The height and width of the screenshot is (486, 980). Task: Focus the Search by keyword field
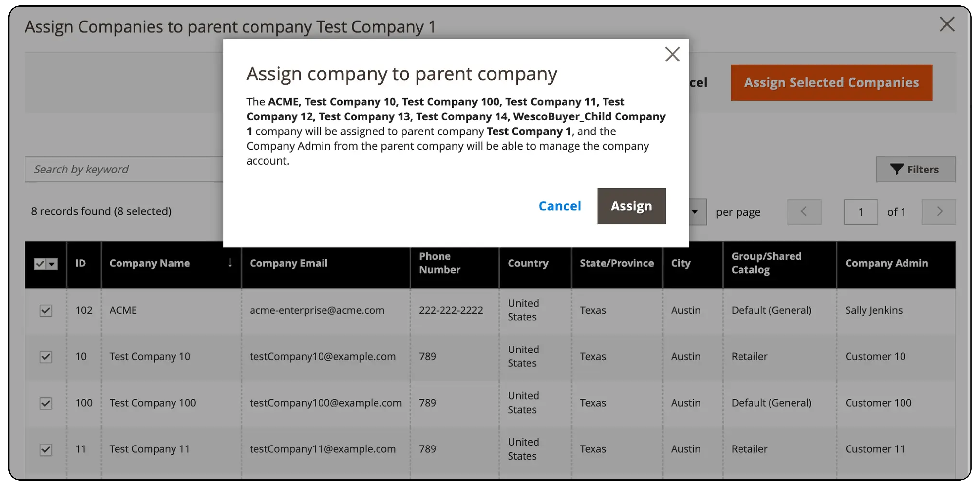124,169
